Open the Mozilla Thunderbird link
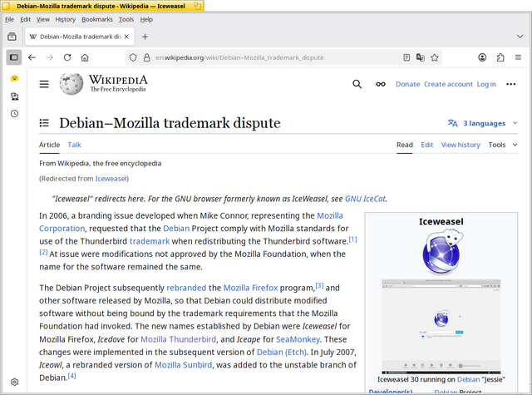The height and width of the screenshot is (395, 532). [178, 339]
